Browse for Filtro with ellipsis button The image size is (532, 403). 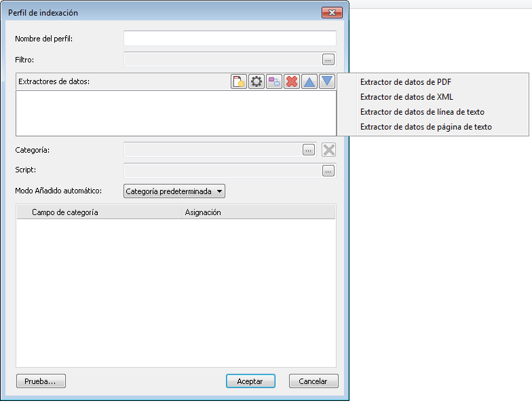coord(328,60)
